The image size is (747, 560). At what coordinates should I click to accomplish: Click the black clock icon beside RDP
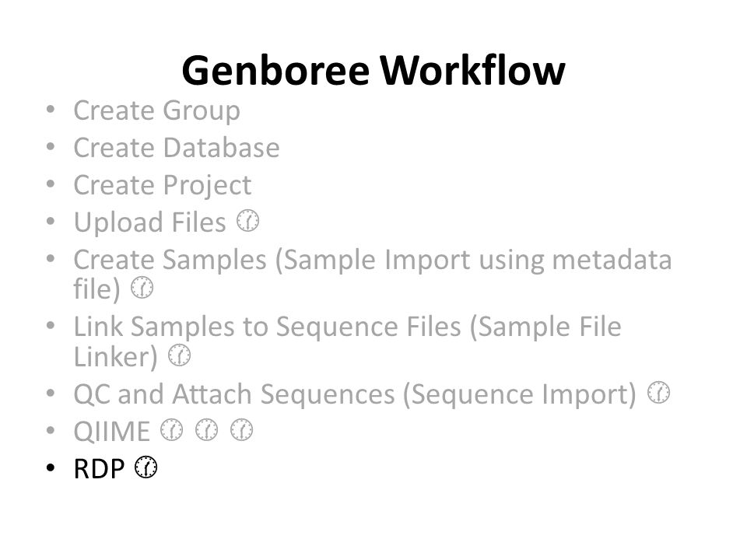click(146, 467)
